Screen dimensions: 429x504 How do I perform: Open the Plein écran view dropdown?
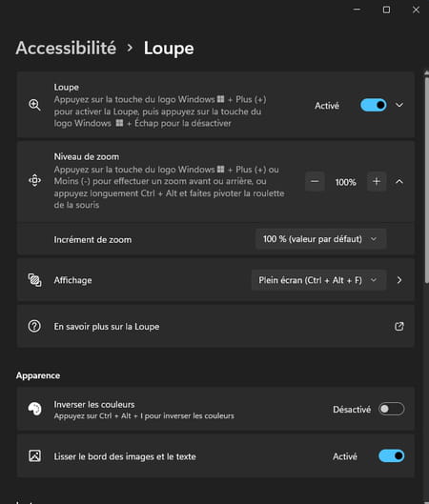318,280
